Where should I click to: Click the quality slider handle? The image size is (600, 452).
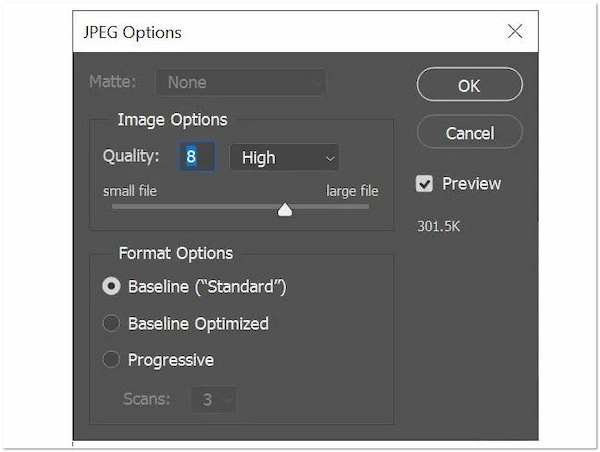(x=285, y=209)
